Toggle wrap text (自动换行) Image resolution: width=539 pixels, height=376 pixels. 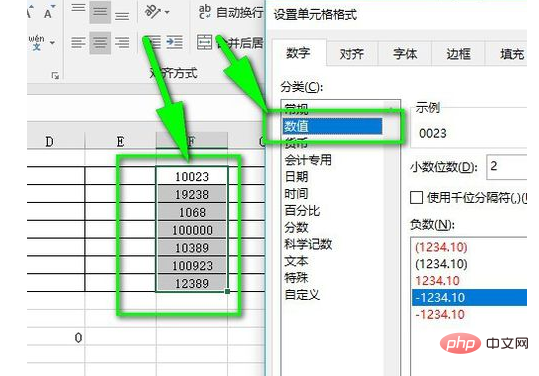pos(231,13)
